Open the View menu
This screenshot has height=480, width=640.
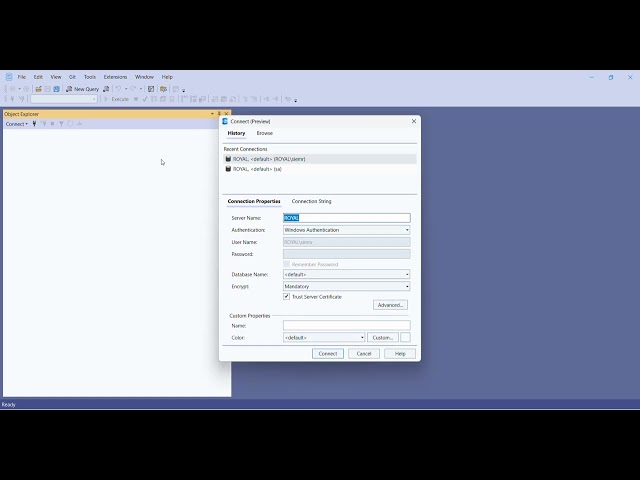[56, 77]
